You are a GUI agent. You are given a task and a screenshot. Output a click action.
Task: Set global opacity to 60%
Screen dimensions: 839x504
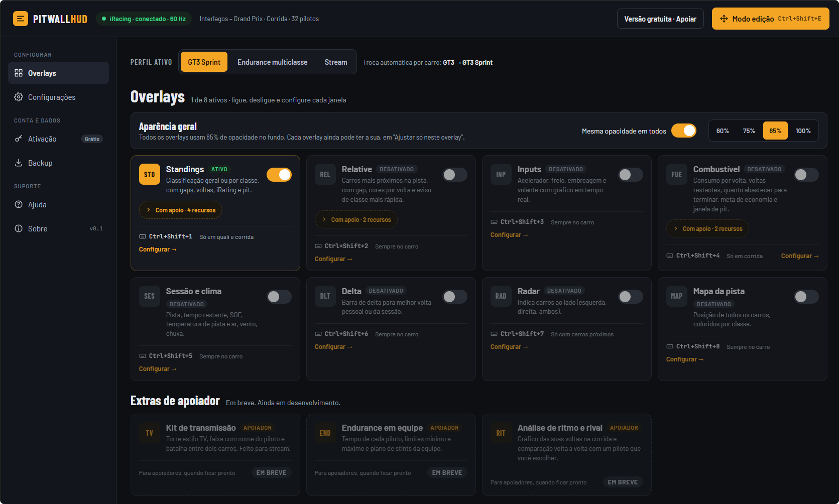click(723, 131)
